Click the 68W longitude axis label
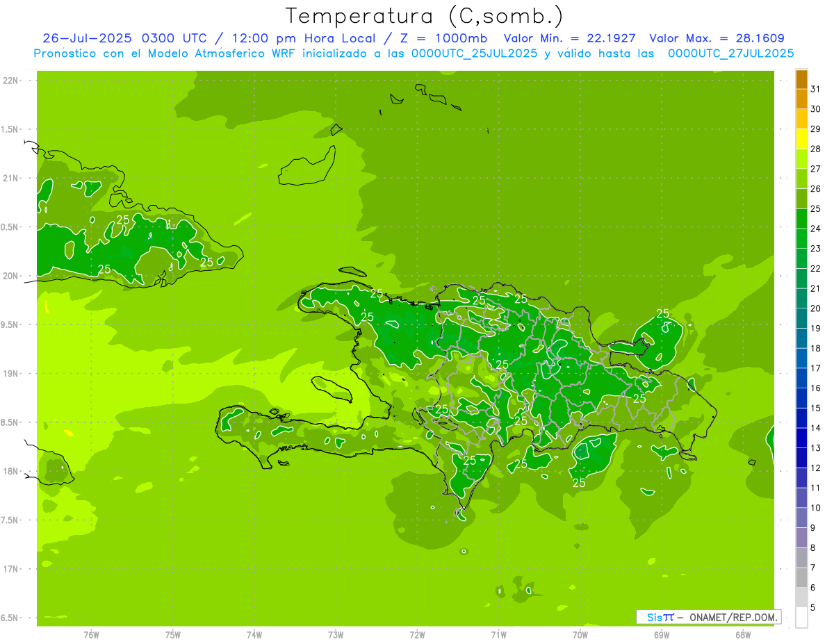834x644 pixels. tap(743, 634)
